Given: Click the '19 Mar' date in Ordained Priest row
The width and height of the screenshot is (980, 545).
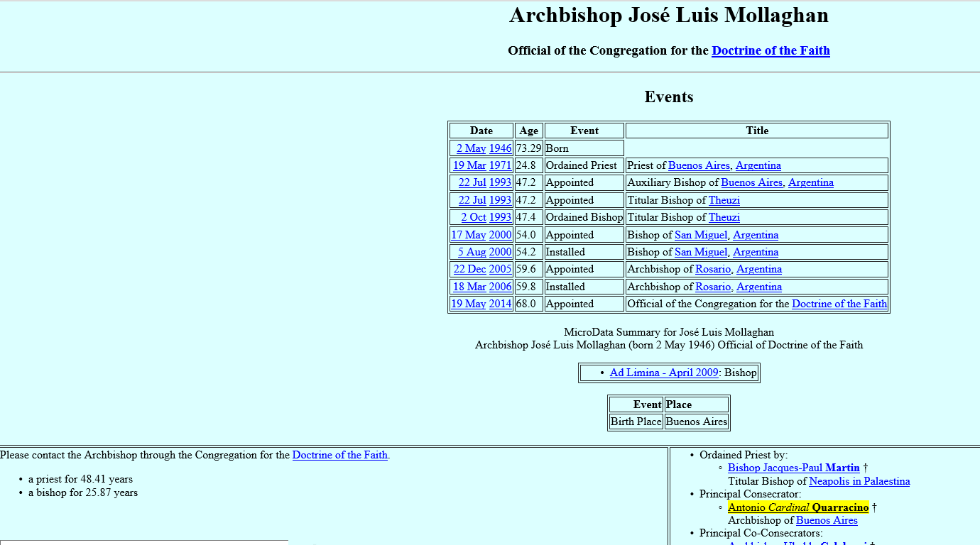Looking at the screenshot, I should [x=469, y=165].
